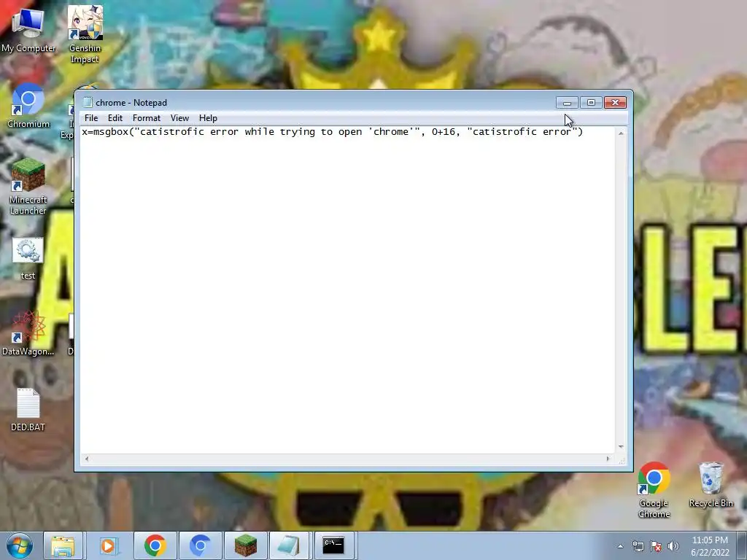Image resolution: width=747 pixels, height=560 pixels.
Task: Open the volume speaker tray icon
Action: point(673,546)
